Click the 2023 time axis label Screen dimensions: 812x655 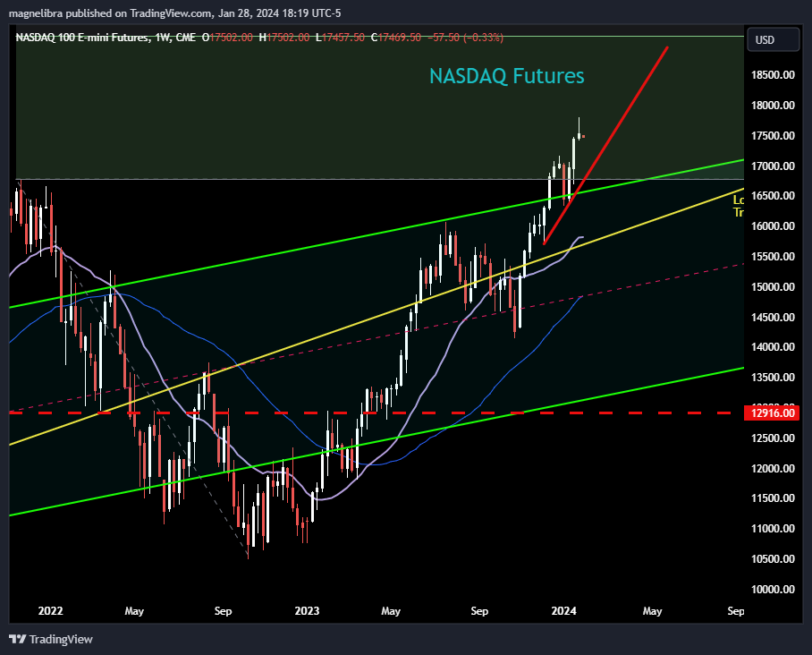307,611
